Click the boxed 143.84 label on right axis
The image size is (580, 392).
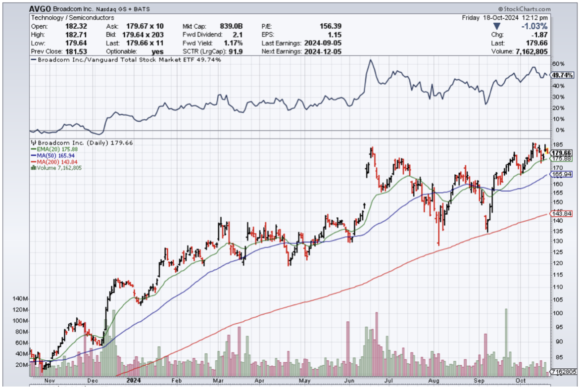pyautogui.click(x=562, y=213)
